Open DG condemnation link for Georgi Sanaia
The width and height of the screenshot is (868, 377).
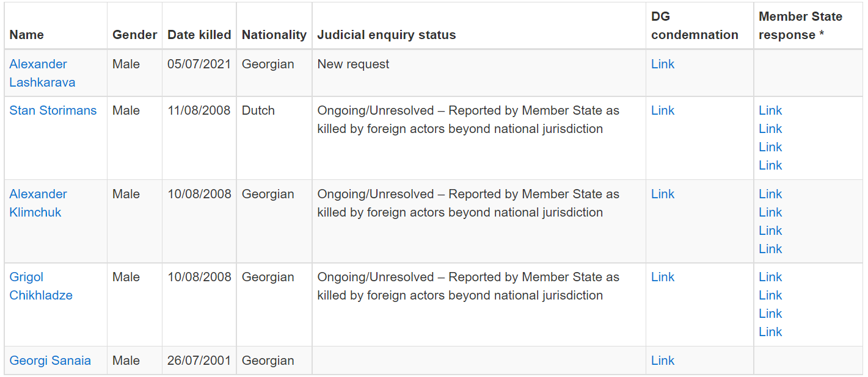[663, 361]
